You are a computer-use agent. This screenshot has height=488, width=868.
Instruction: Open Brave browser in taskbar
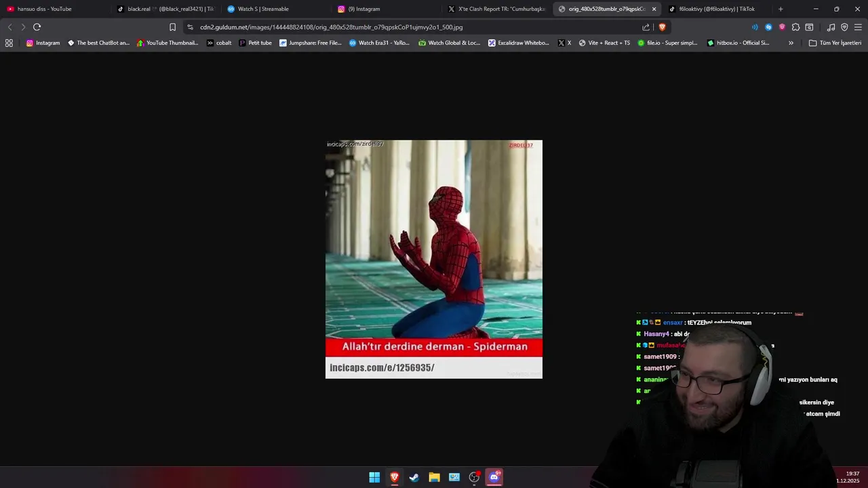coord(394,477)
